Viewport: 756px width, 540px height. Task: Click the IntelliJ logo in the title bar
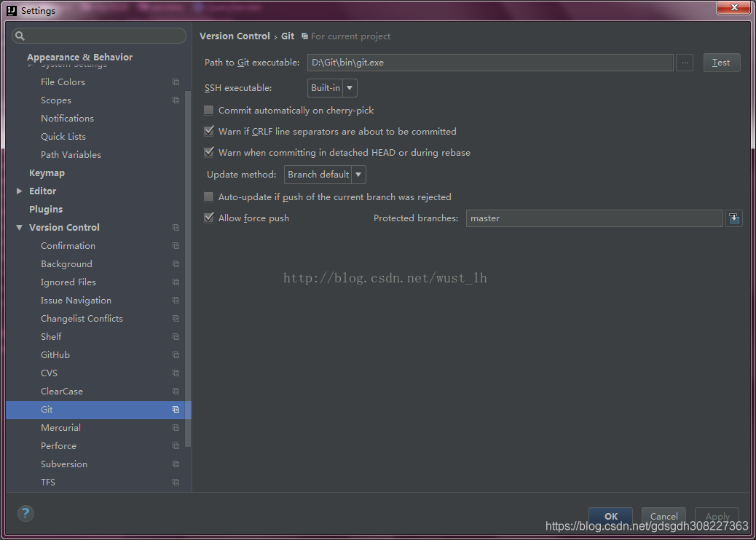(x=12, y=11)
